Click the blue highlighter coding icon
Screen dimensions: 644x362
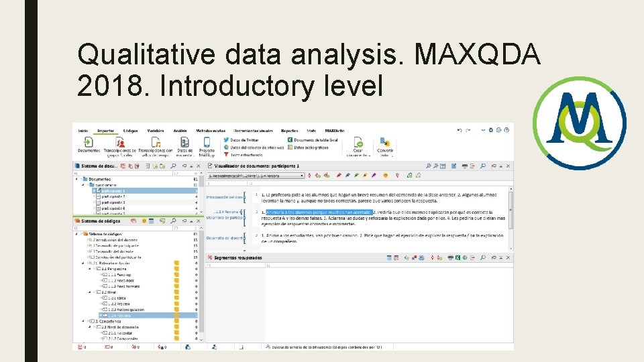(347, 176)
